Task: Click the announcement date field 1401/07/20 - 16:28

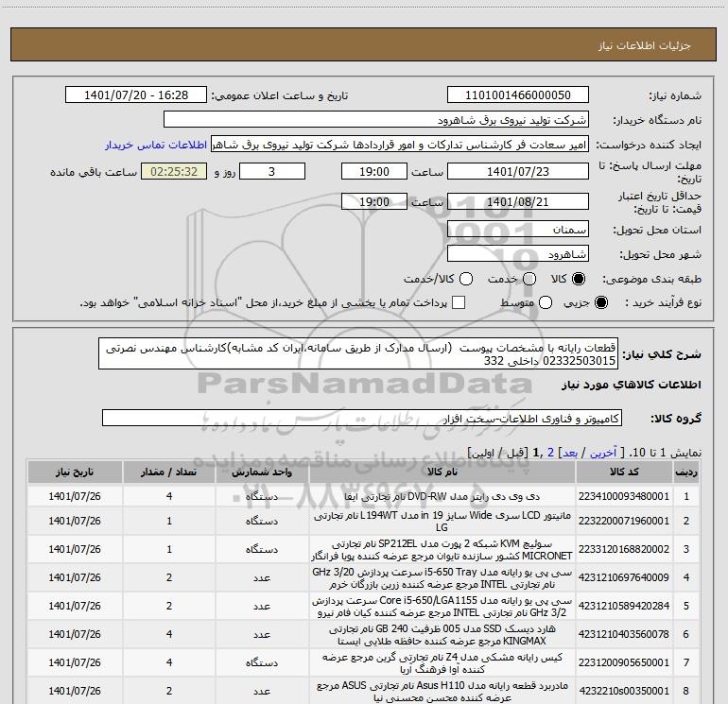Action: (136, 95)
